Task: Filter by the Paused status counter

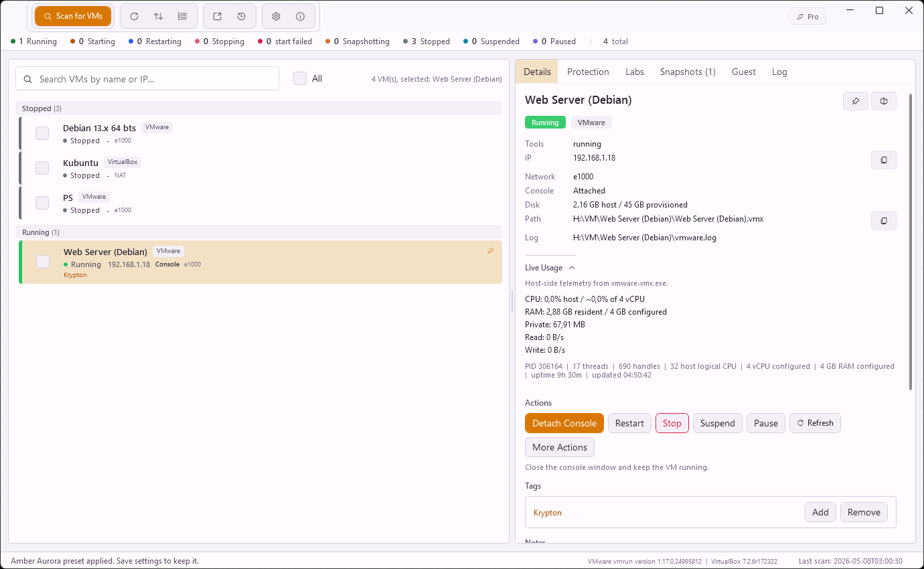Action: (x=554, y=42)
